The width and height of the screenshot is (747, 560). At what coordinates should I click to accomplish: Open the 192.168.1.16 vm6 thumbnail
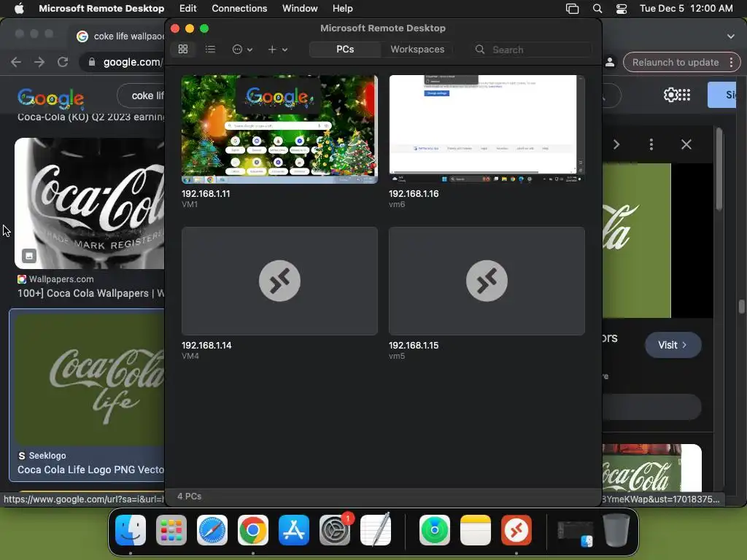[x=487, y=129]
